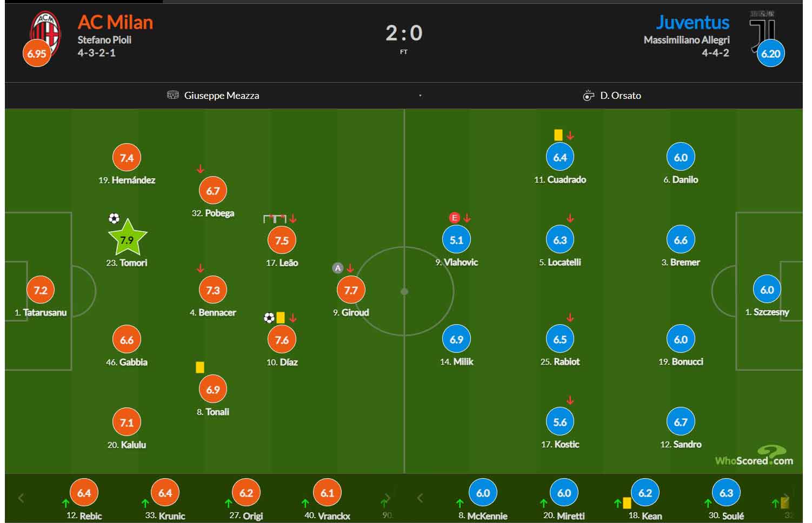Click the Juventus club logo

[762, 31]
